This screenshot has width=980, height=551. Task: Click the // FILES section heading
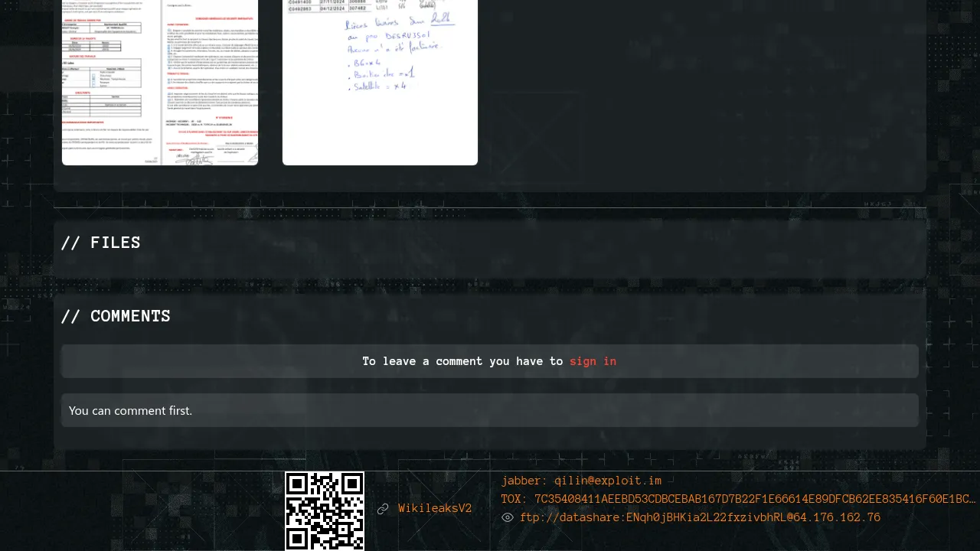coord(101,243)
